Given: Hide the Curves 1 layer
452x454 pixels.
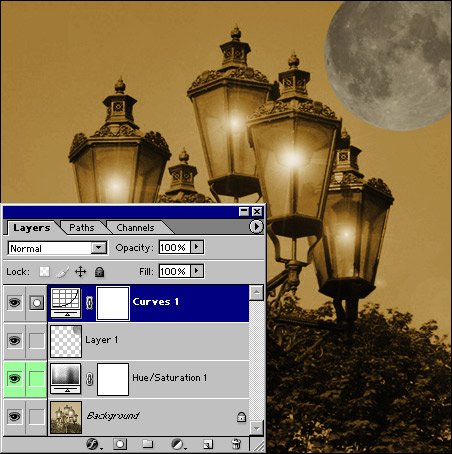Looking at the screenshot, I should tap(14, 303).
